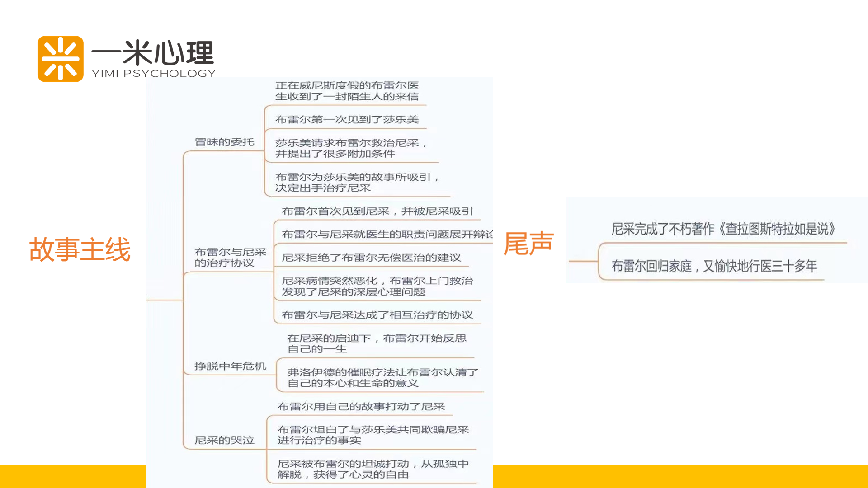This screenshot has height=488, width=868.
Task: Click the 挣脱中年危机 node
Action: 230,366
